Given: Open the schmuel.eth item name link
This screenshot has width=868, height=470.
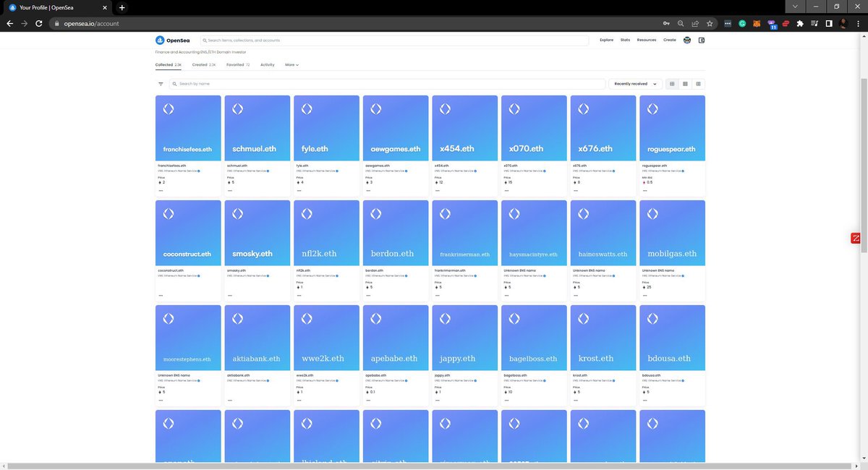Looking at the screenshot, I should (237, 166).
